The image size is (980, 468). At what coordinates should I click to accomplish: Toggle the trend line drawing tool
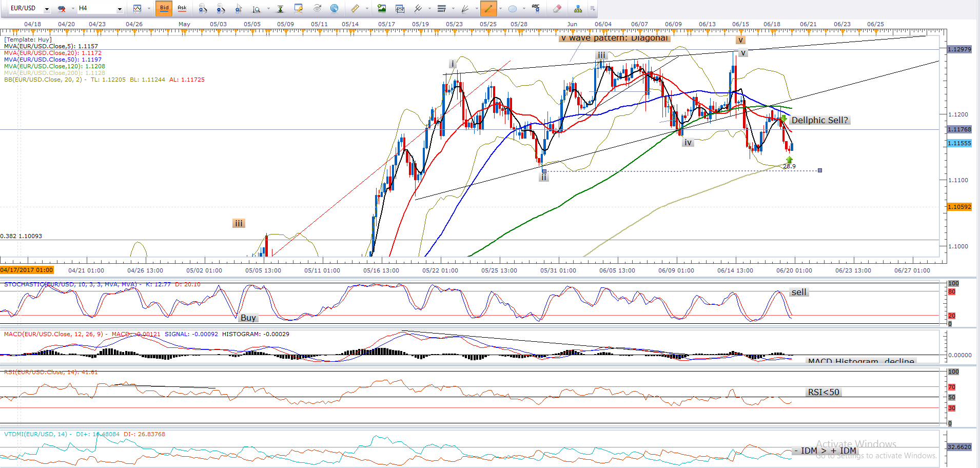click(x=488, y=8)
